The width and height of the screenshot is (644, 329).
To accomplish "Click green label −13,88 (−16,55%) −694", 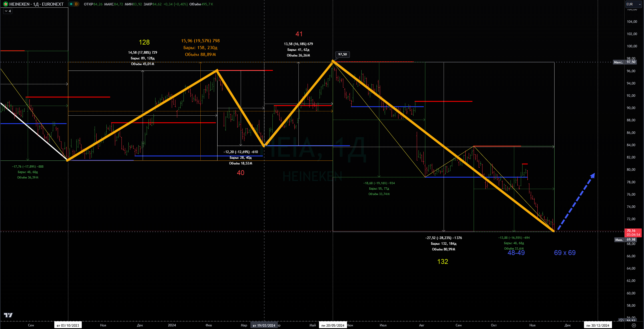I will [514, 238].
